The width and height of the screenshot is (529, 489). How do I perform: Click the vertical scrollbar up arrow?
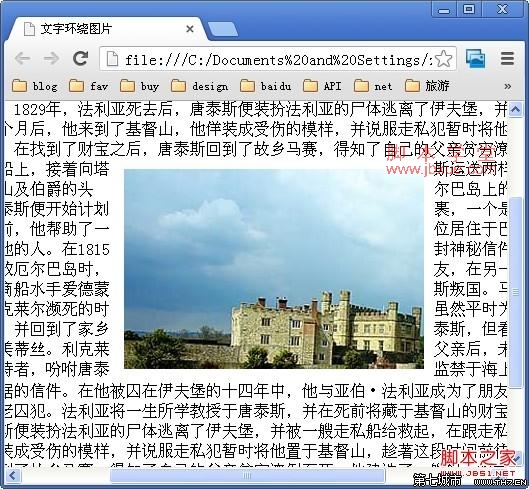point(516,109)
